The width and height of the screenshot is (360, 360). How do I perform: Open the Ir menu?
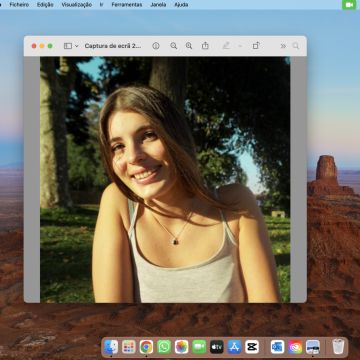tap(101, 5)
